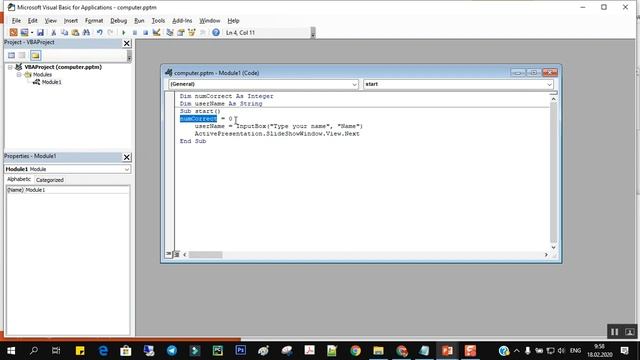The height and width of the screenshot is (360, 640).
Task: Click the code line 'End Sub'
Action: [x=193, y=141]
